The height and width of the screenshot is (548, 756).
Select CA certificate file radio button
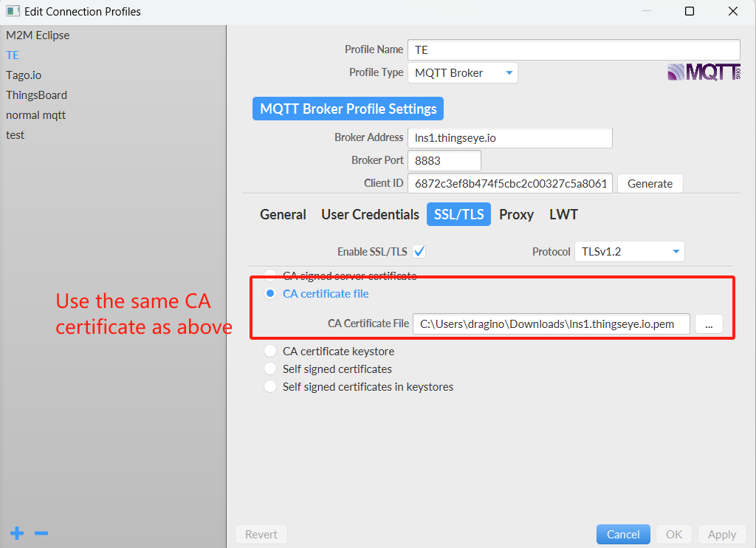point(270,293)
